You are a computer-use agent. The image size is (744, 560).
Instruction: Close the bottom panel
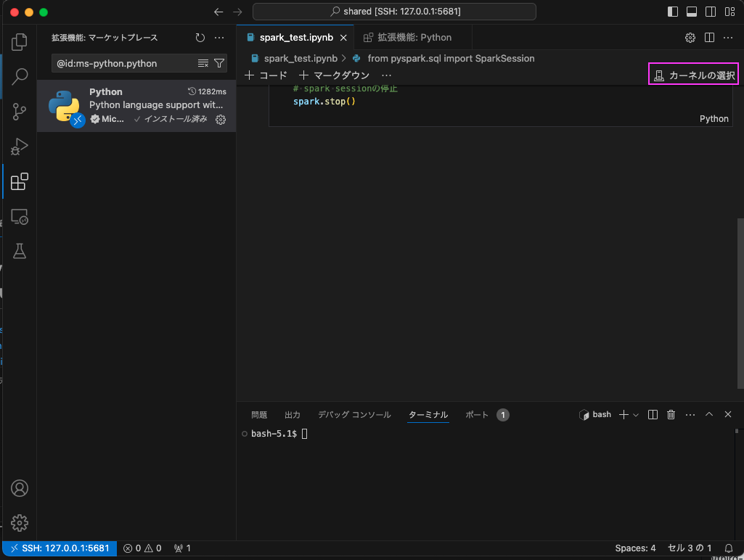point(728,414)
